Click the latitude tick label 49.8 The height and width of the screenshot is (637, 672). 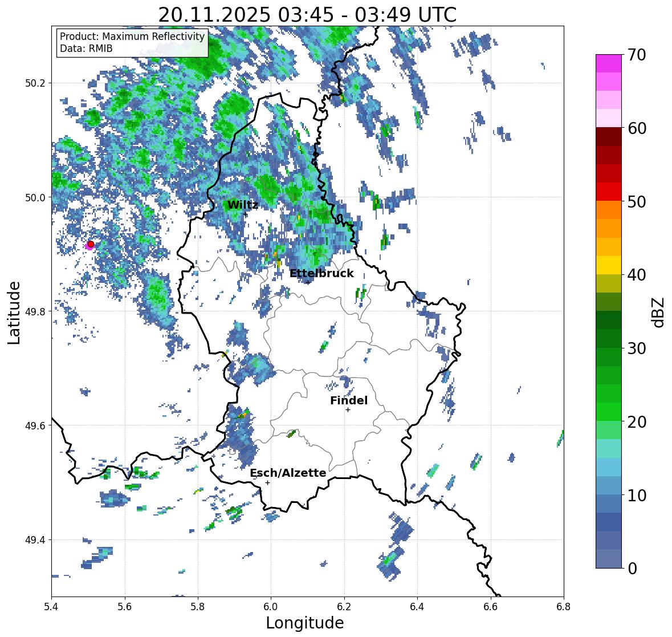pyautogui.click(x=36, y=311)
